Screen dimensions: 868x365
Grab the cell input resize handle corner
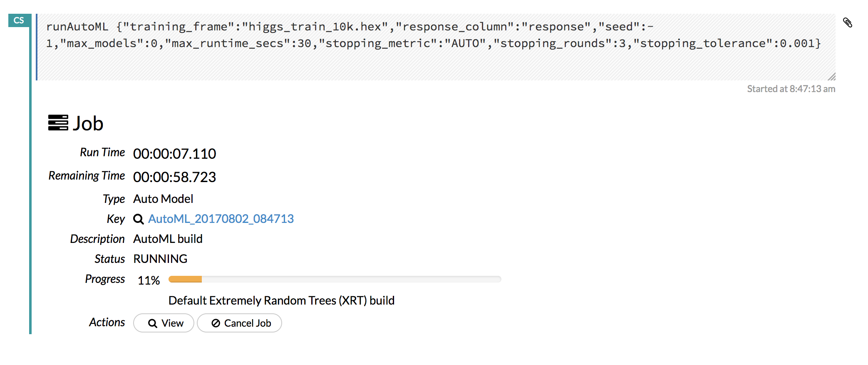[831, 76]
